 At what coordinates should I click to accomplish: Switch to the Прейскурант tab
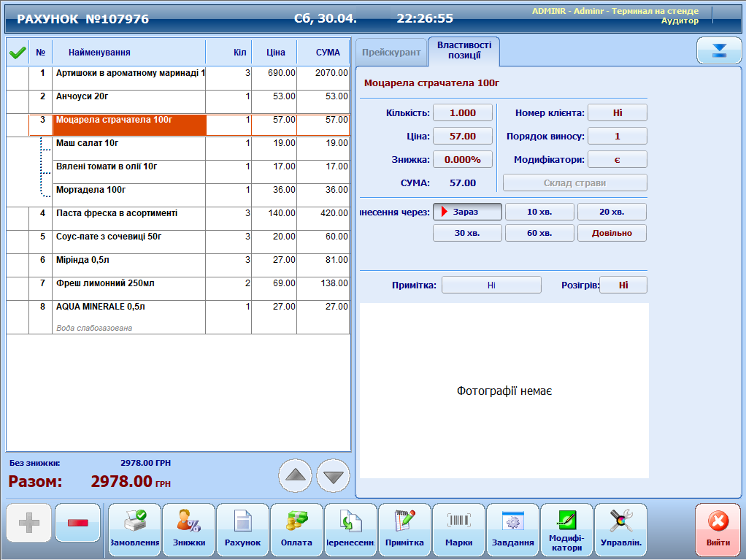(391, 53)
